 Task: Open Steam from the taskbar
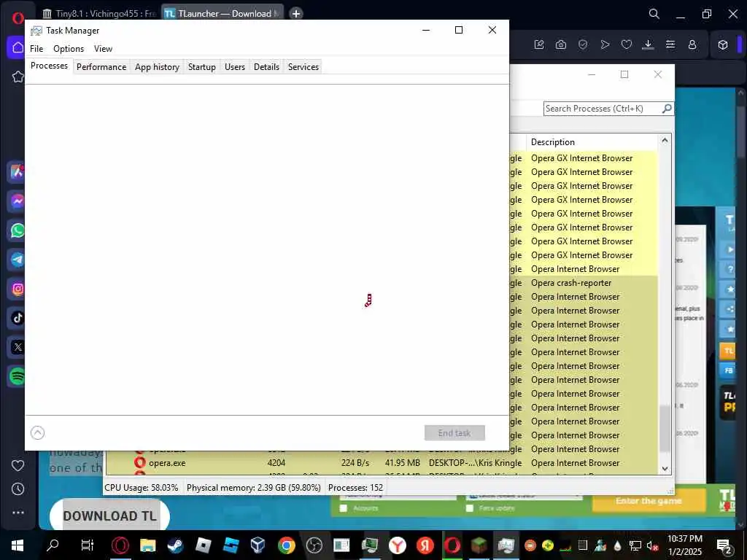[x=175, y=545]
